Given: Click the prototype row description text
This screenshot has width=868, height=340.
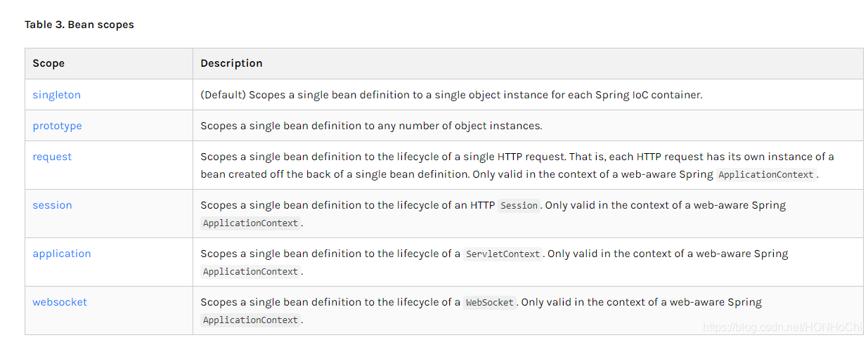Looking at the screenshot, I should tap(371, 126).
